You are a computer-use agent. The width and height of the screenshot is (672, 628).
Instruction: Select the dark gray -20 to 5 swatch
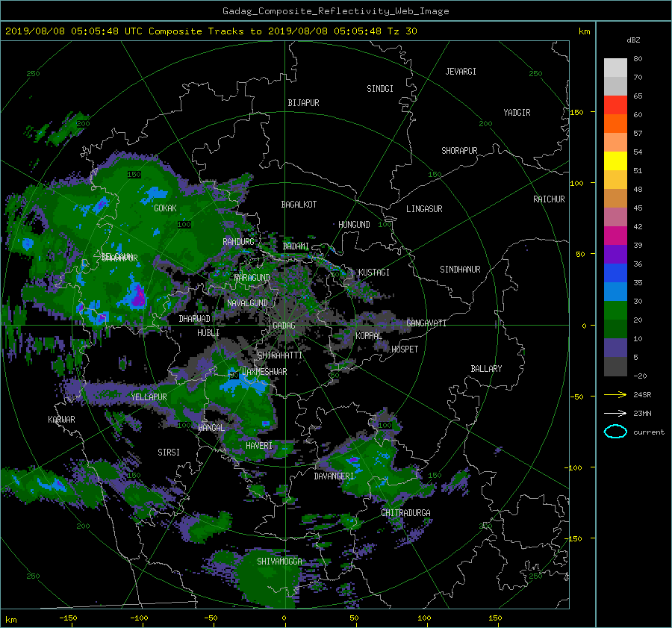[615, 367]
